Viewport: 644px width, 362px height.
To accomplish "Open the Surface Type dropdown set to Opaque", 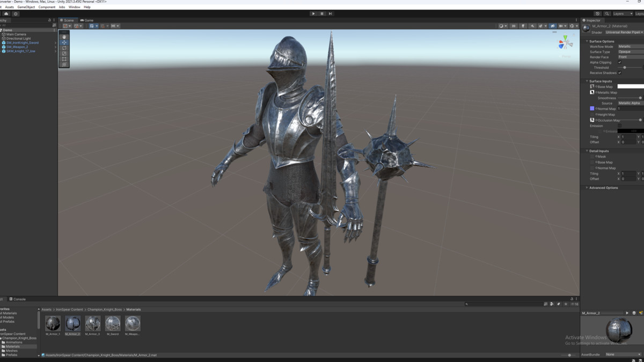I will 628,51.
